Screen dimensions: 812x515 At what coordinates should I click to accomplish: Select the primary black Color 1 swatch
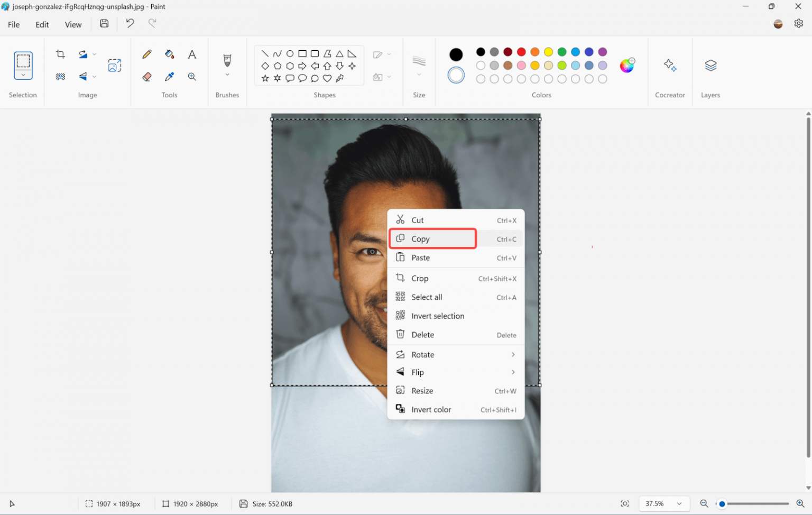coord(456,54)
